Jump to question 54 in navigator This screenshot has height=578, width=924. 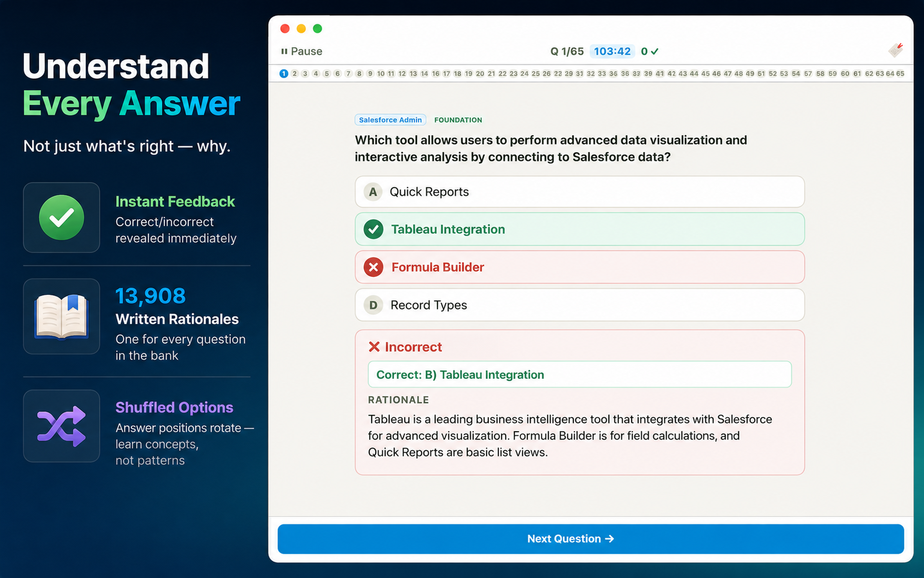point(796,73)
